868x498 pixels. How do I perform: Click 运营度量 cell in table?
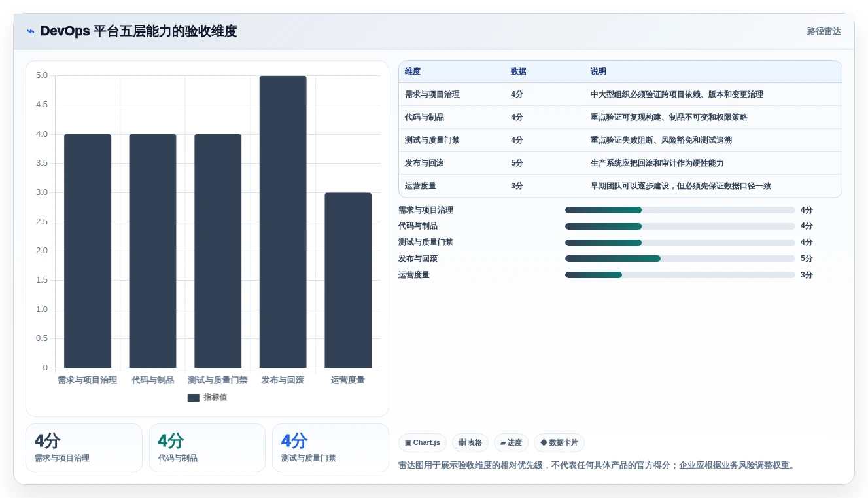point(421,186)
